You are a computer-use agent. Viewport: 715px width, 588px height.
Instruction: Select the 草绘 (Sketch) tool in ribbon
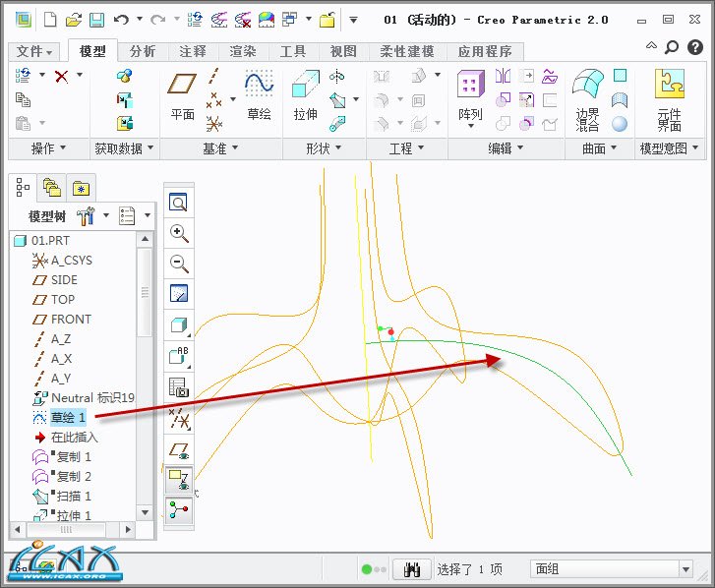pos(259,91)
